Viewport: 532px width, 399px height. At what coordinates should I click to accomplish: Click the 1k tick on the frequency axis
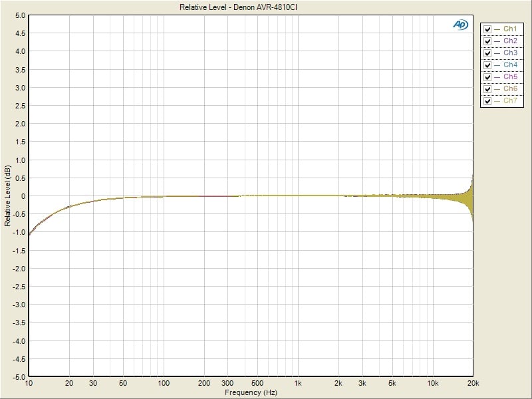coord(298,384)
